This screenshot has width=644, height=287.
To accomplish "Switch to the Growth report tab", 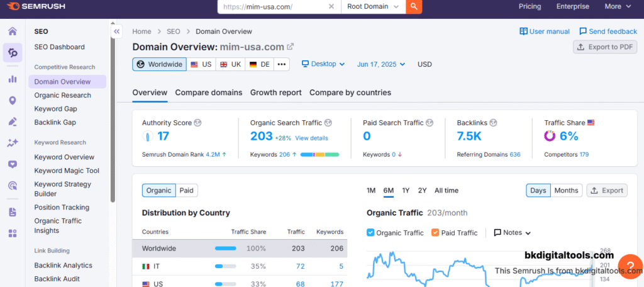I will click(276, 93).
